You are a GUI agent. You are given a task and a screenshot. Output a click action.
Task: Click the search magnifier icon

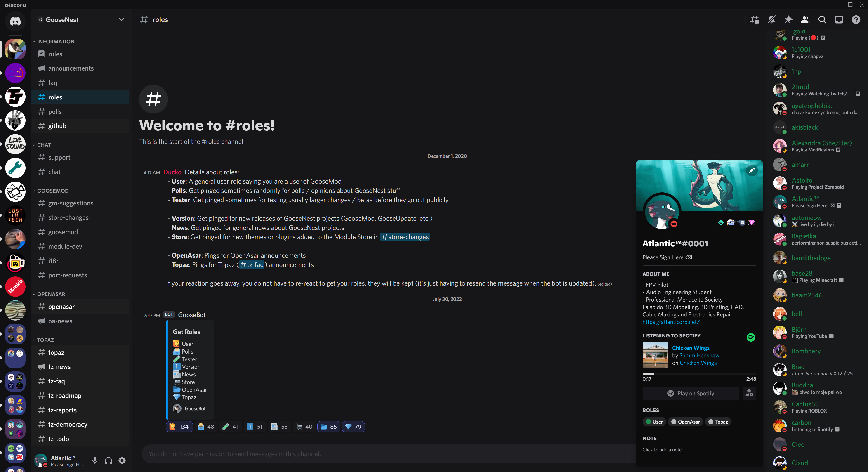(822, 20)
